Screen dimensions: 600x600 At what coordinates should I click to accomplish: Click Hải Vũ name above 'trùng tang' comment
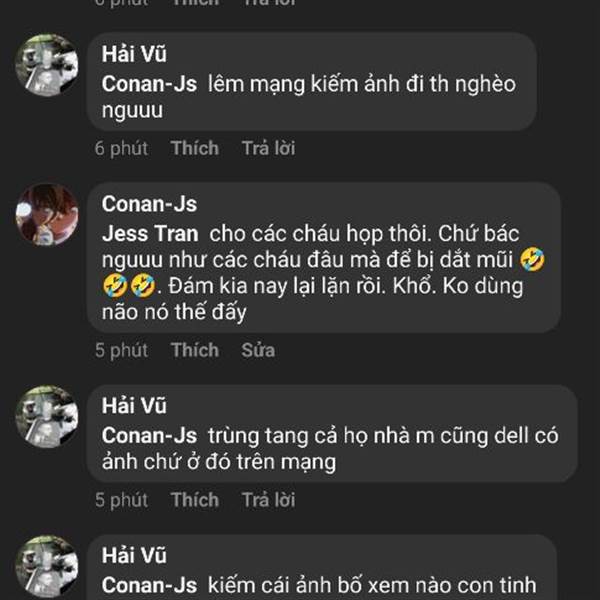[134, 406]
